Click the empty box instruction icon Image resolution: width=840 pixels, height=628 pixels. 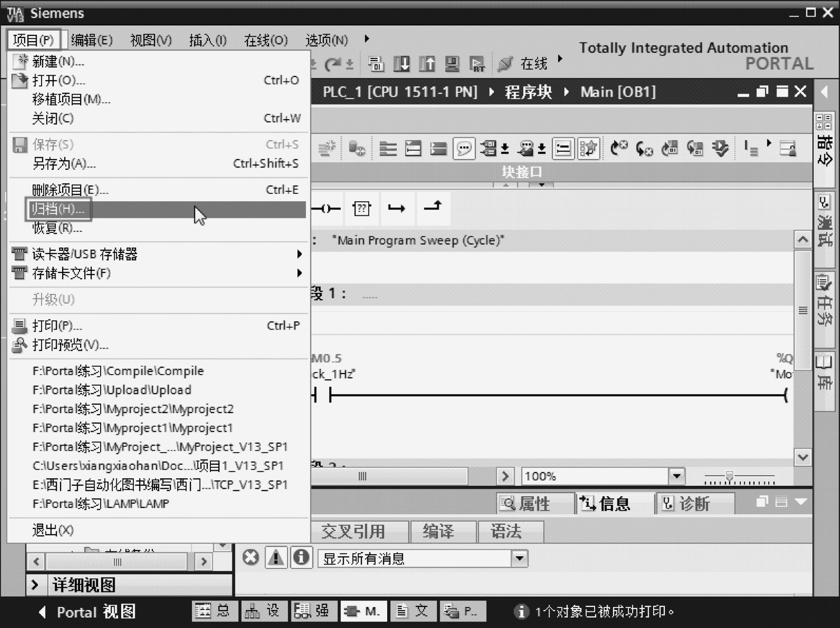[362, 209]
